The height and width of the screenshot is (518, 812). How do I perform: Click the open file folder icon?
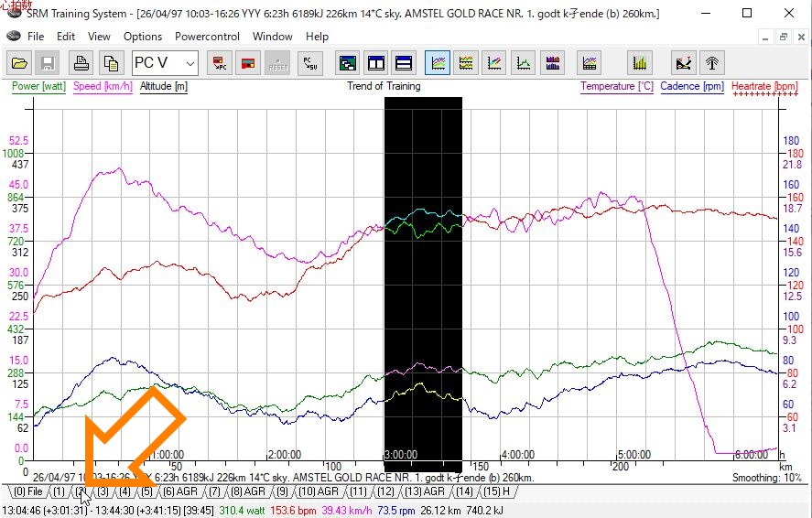tap(20, 63)
